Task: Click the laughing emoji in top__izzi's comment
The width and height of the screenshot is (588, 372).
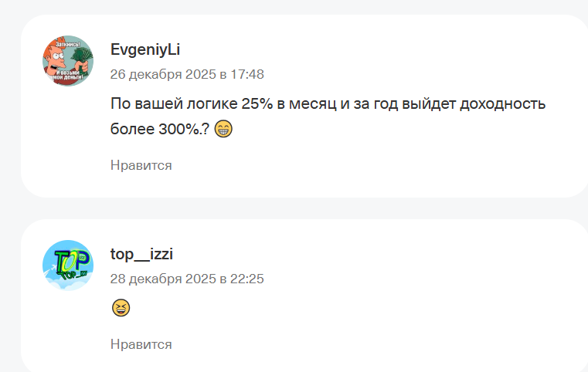Action: click(121, 308)
